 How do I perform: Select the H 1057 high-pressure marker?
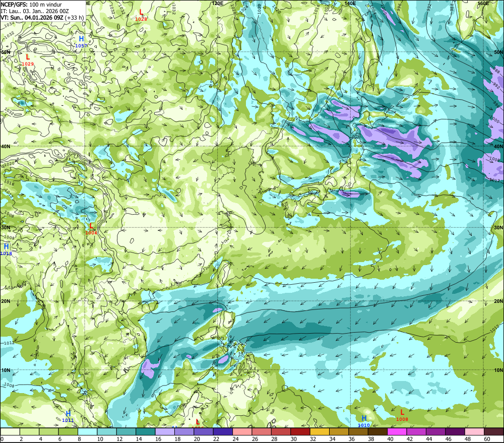pyautogui.click(x=81, y=42)
